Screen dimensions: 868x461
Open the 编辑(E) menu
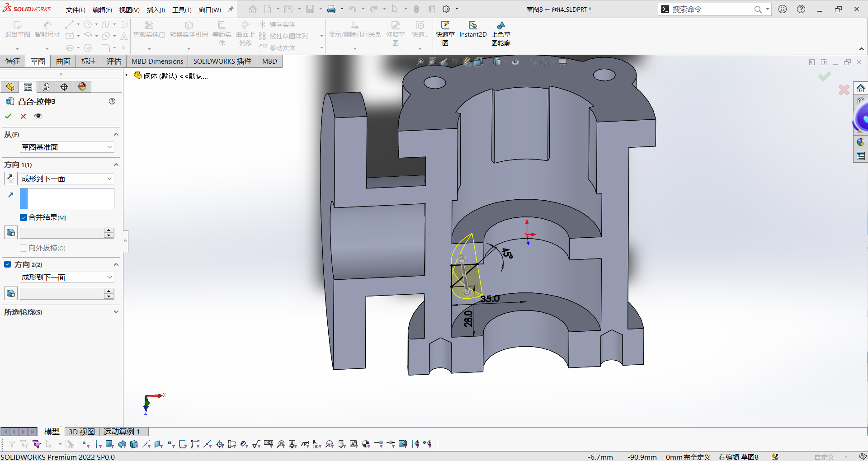coord(102,9)
